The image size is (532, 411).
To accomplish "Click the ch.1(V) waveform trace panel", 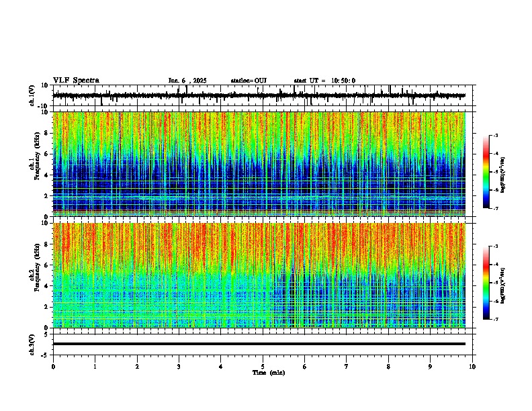I will [264, 95].
